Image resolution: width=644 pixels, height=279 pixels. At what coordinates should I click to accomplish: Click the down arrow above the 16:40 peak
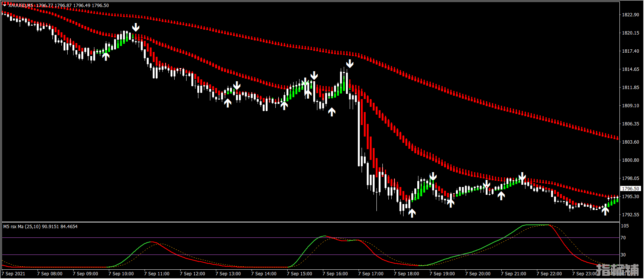point(349,63)
